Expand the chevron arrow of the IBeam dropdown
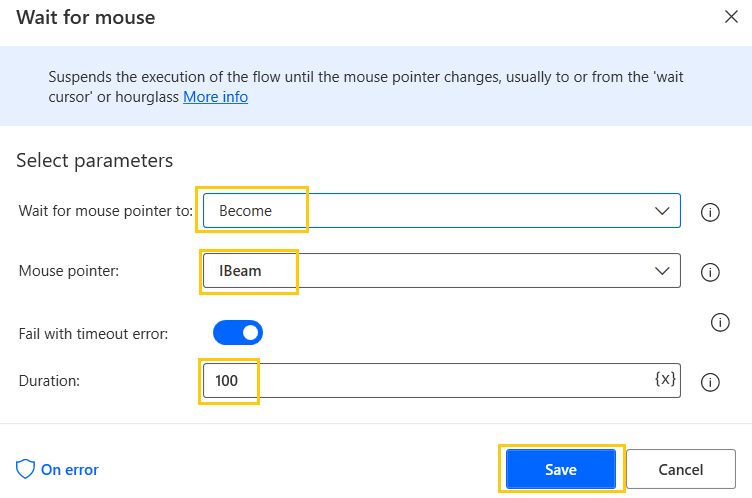This screenshot has height=498, width=752. pos(662,271)
